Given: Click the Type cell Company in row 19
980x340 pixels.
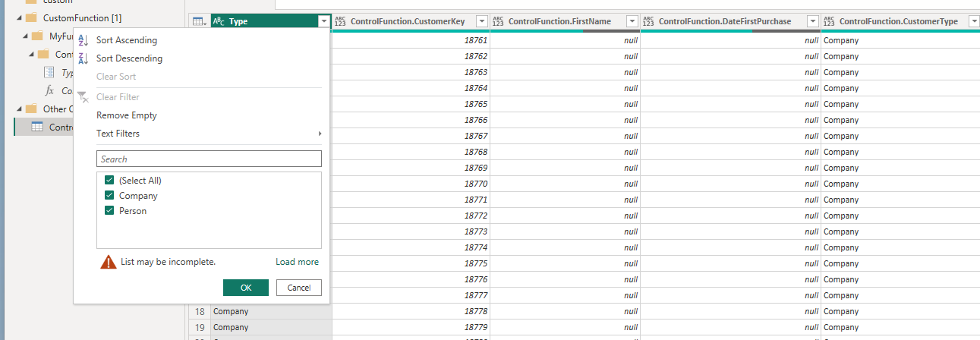Looking at the screenshot, I should pos(271,327).
